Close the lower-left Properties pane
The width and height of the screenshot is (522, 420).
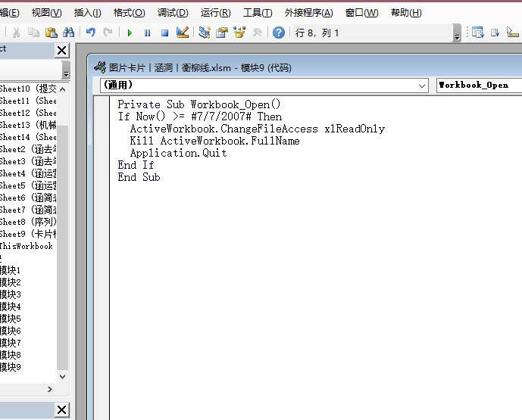click(x=62, y=409)
